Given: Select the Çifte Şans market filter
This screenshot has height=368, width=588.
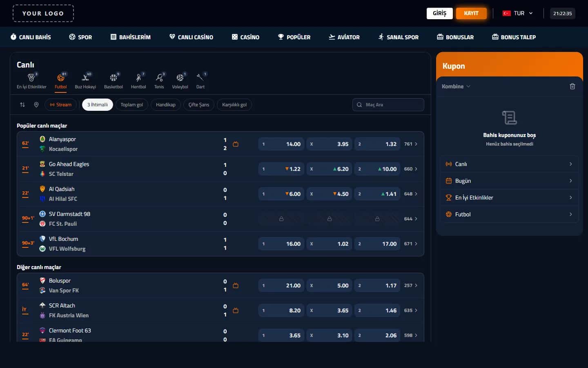Looking at the screenshot, I should (x=199, y=105).
